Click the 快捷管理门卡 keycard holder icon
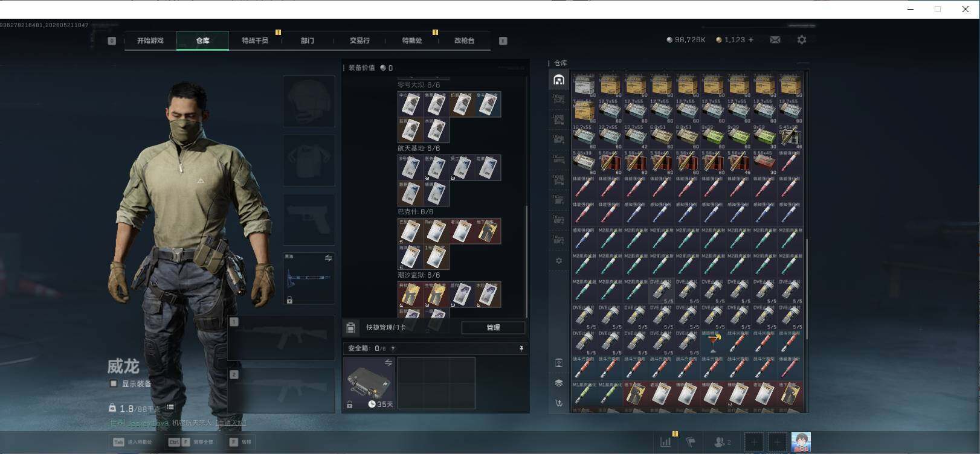 (x=350, y=328)
